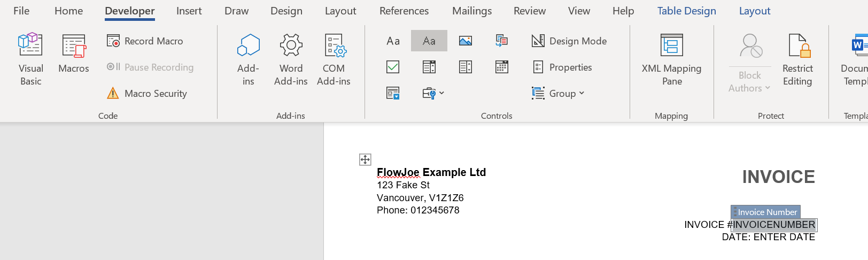Toggle the Plain Text Content Control button
This screenshot has width=868, height=260.
click(x=429, y=41)
